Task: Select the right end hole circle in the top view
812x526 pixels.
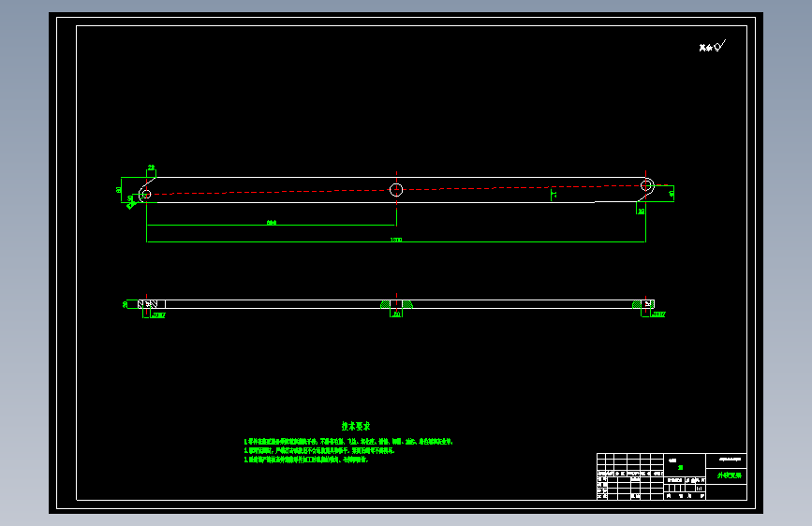Action: click(x=647, y=185)
